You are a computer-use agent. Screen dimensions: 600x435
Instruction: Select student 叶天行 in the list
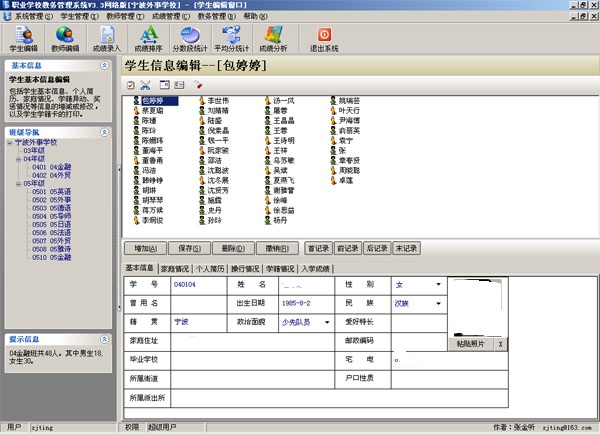tap(345, 111)
